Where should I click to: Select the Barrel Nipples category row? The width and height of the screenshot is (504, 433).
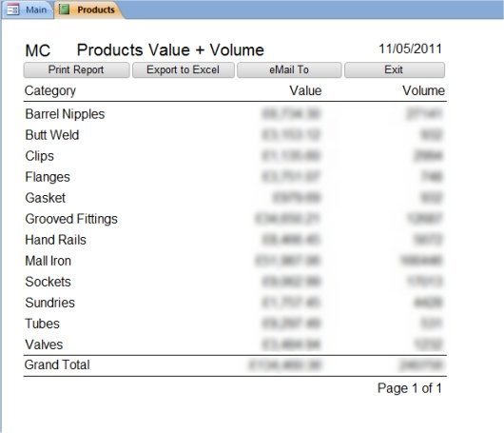235,114
